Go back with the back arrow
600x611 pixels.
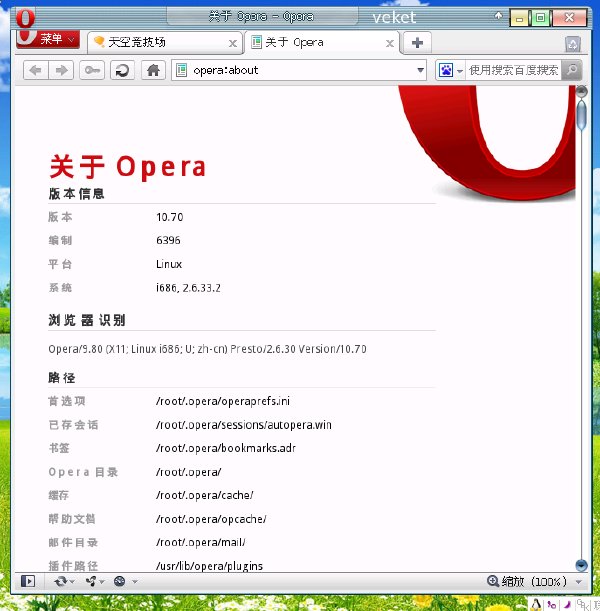[x=36, y=70]
